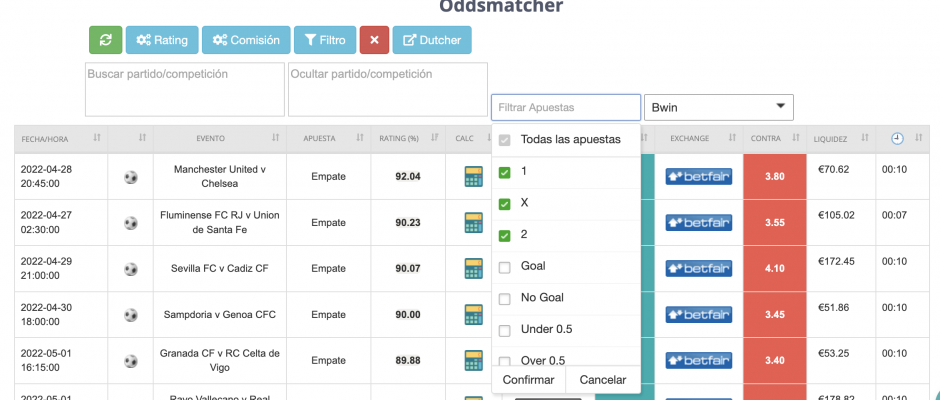940x400 pixels.
Task: Sort by EXCHANGE column
Action: point(699,139)
